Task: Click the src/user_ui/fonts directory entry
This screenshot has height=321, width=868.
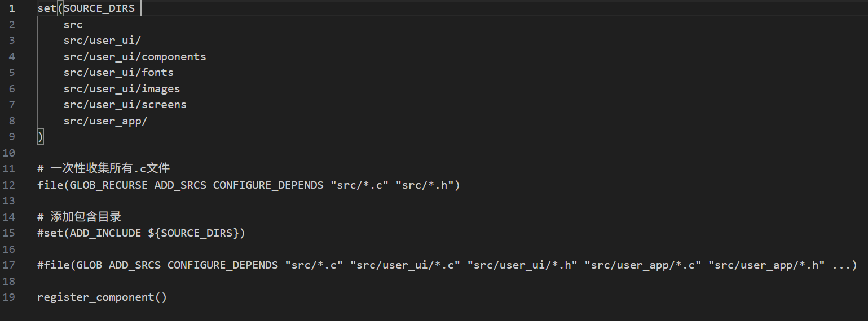Action: 118,73
